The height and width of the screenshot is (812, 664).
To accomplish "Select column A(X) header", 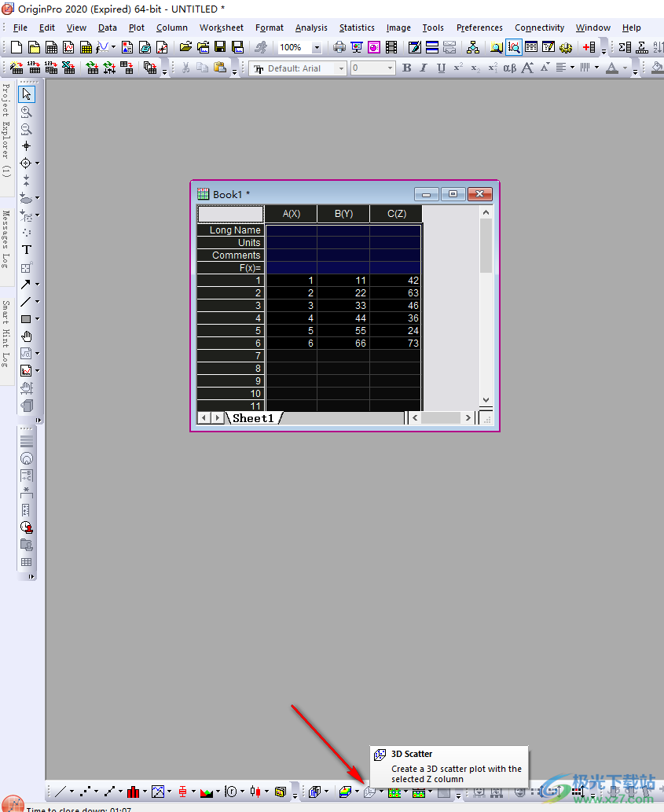I will (291, 213).
